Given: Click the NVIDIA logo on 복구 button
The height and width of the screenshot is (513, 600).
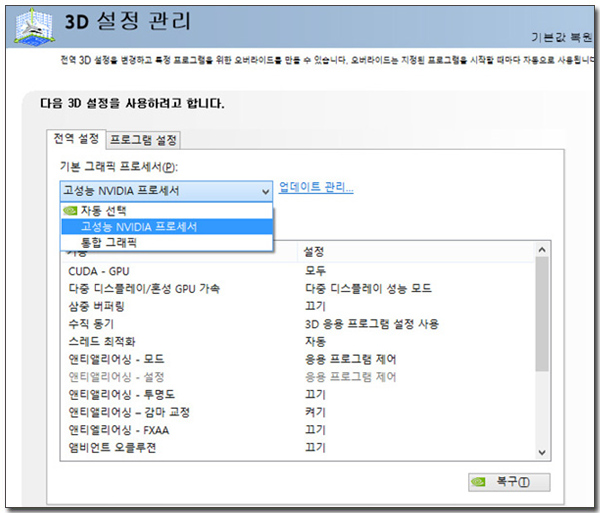Looking at the screenshot, I should (478, 482).
